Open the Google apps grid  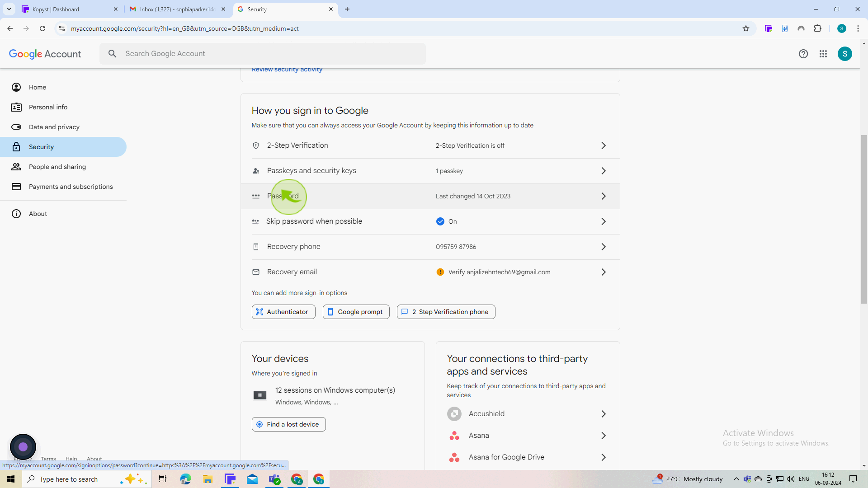coord(823,54)
